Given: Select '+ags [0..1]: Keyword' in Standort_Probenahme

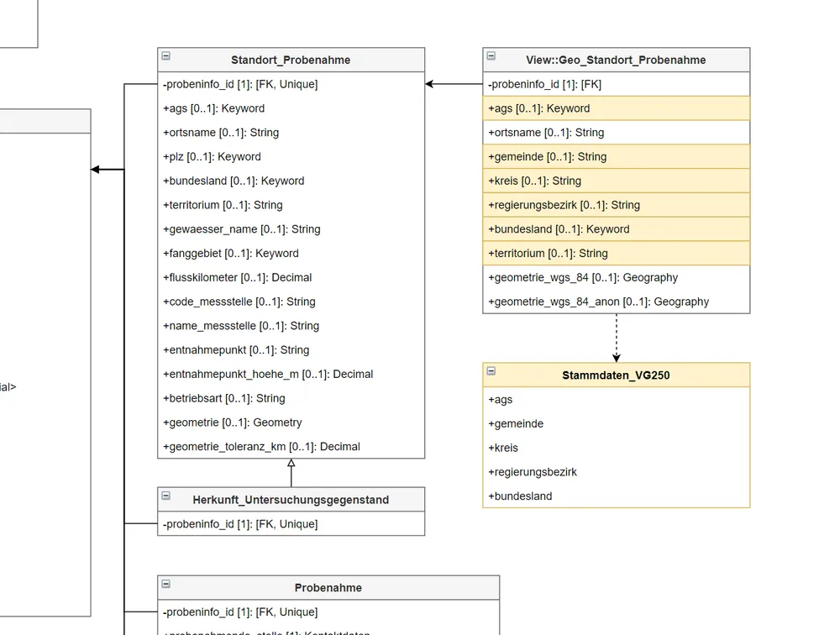Looking at the screenshot, I should (x=291, y=108).
